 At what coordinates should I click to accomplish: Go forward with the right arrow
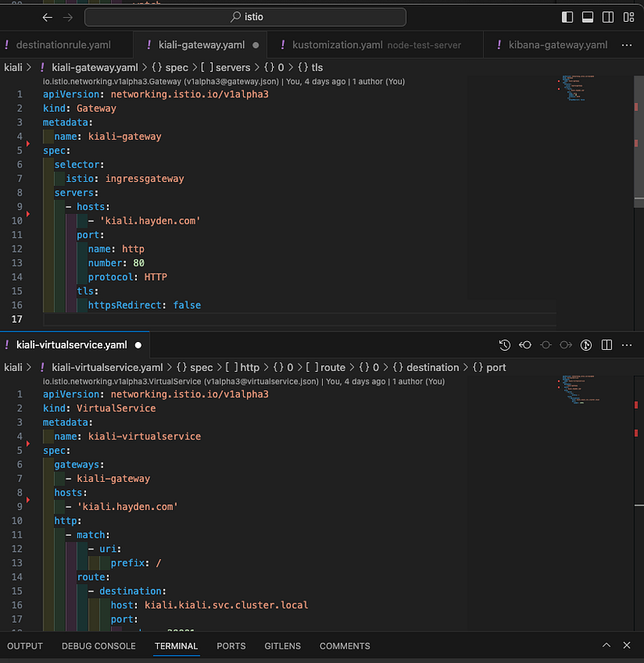(x=68, y=18)
